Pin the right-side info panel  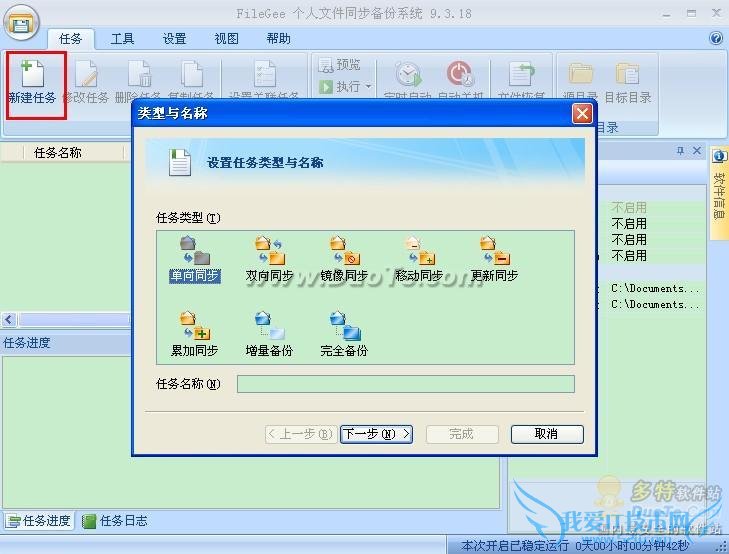[x=680, y=151]
